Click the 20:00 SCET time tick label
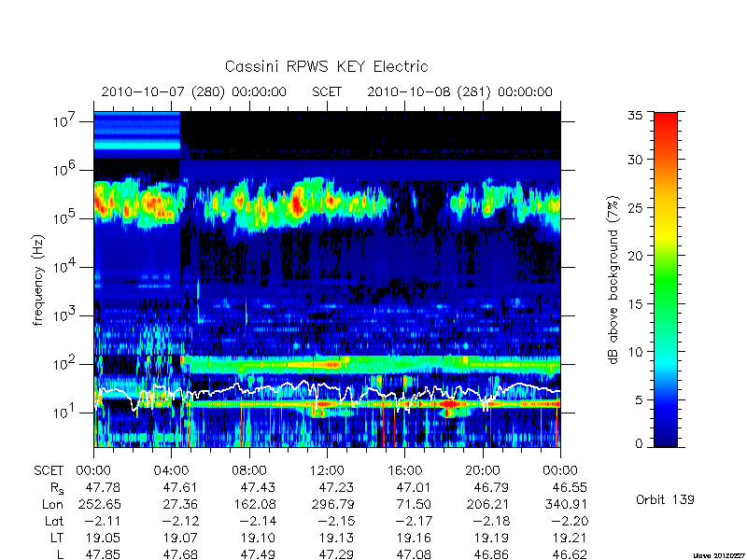Image resolution: width=747 pixels, height=560 pixels. click(483, 471)
